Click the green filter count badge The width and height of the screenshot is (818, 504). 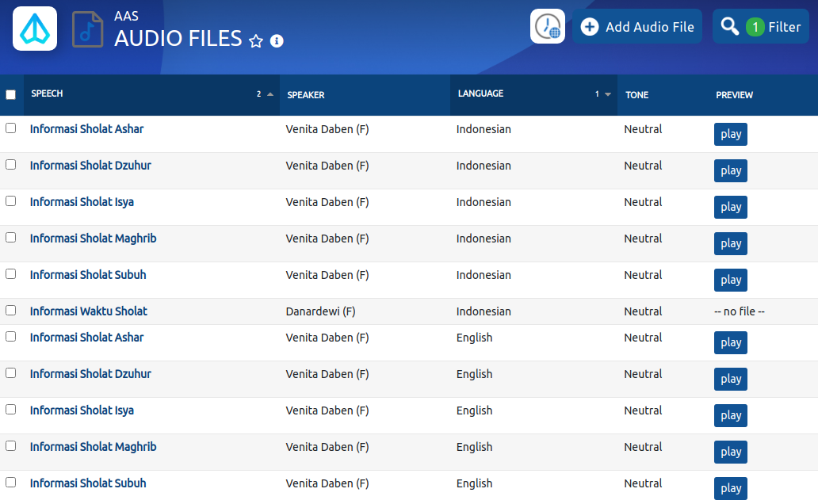tap(755, 27)
